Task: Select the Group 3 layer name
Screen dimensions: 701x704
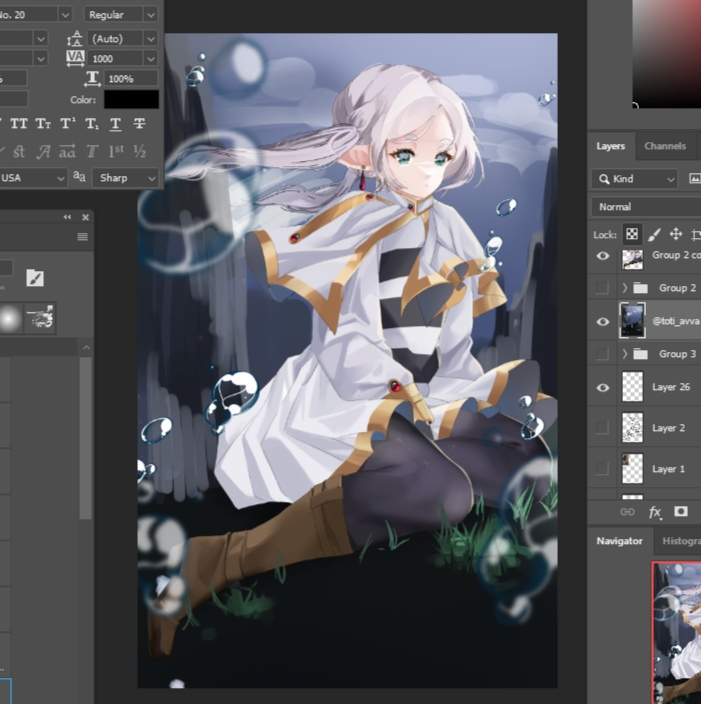Action: [677, 354]
